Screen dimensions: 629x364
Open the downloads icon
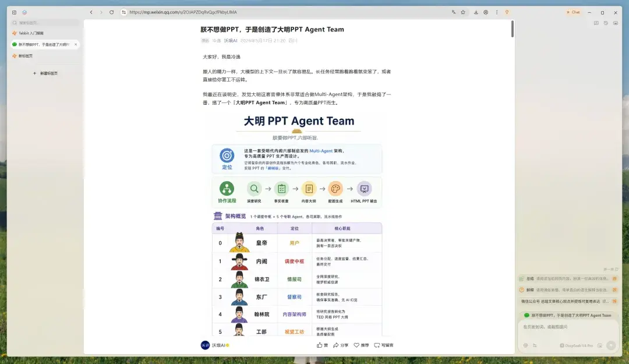click(x=476, y=12)
